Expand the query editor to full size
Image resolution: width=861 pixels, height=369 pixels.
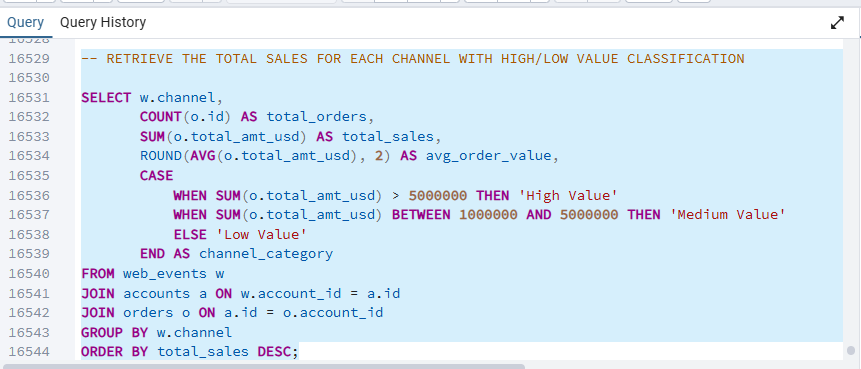point(837,23)
